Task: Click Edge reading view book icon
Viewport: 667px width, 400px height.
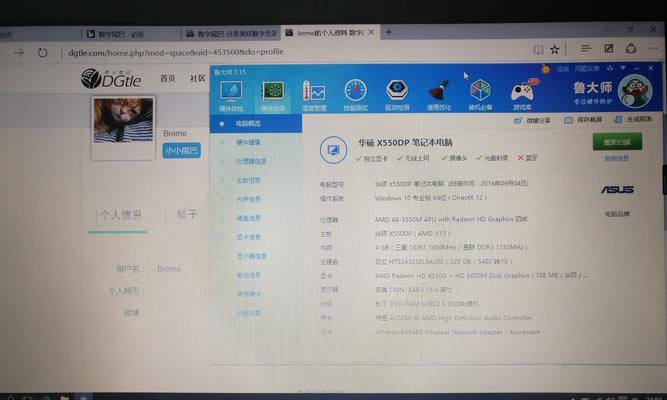Action: click(x=538, y=50)
